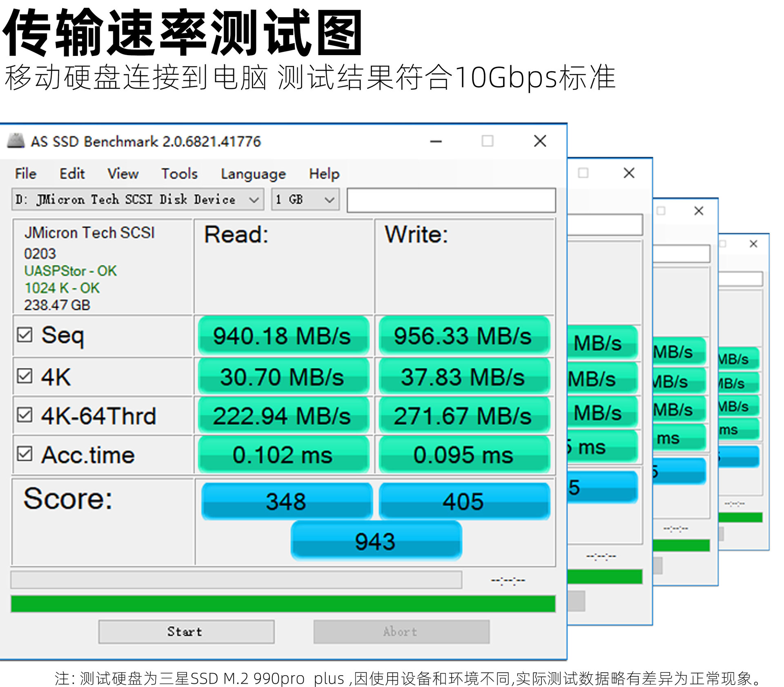The height and width of the screenshot is (687, 784).
Task: Click the empty text field beside 1 GB
Action: [x=451, y=200]
